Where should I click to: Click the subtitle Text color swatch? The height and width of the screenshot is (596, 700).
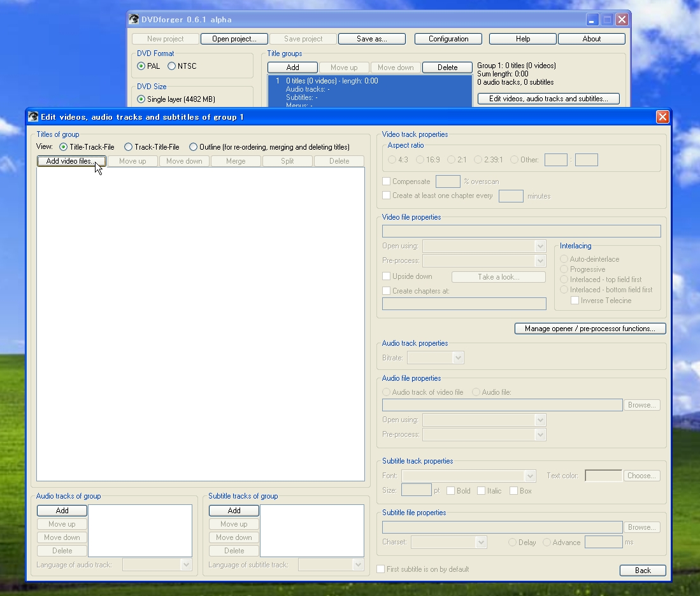[x=604, y=476]
